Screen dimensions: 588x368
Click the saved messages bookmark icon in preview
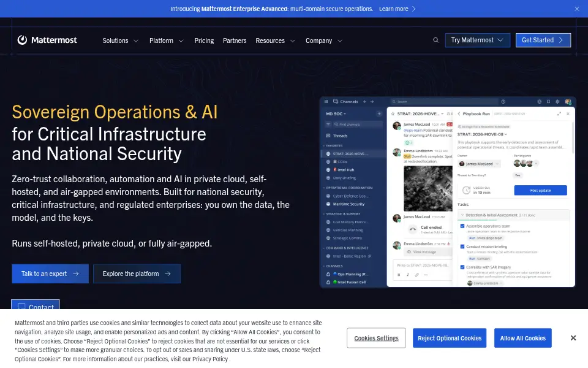[548, 101]
